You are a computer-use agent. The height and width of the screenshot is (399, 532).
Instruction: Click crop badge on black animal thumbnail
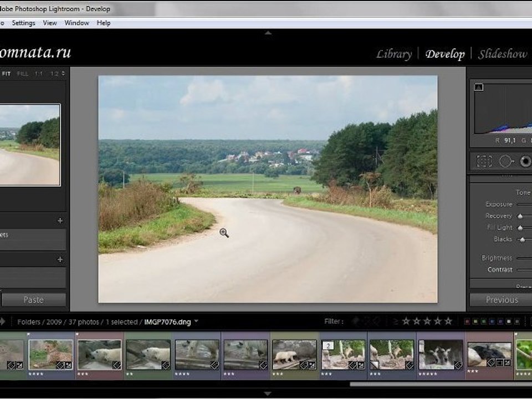499,362
